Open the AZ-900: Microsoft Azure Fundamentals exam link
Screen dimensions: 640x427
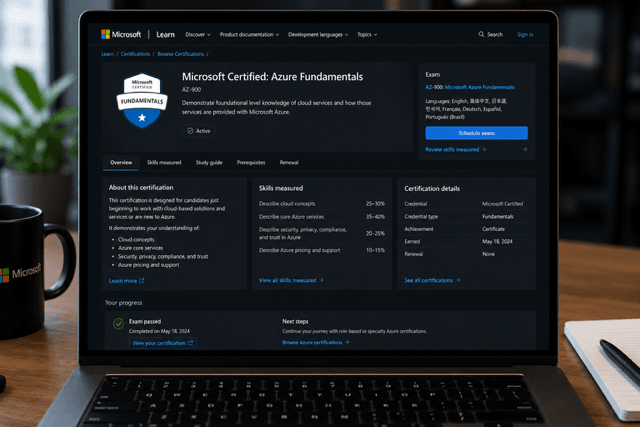click(x=470, y=87)
